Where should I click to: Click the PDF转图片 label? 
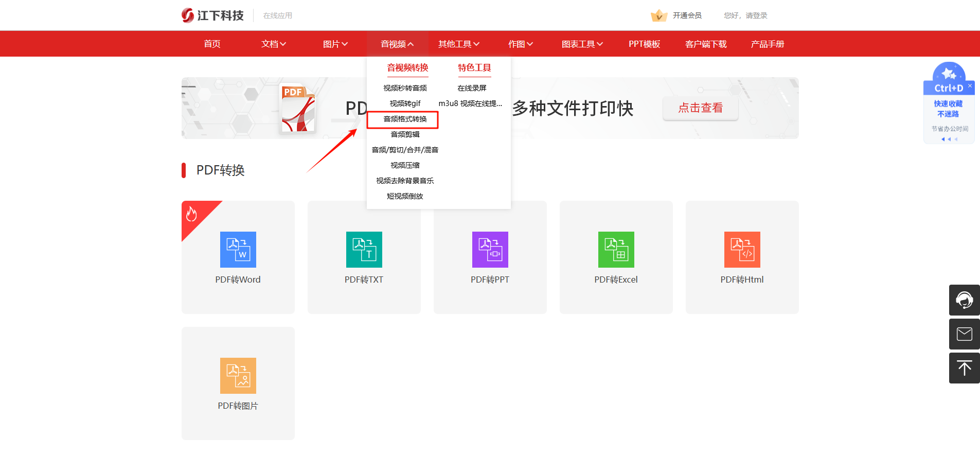(238, 406)
